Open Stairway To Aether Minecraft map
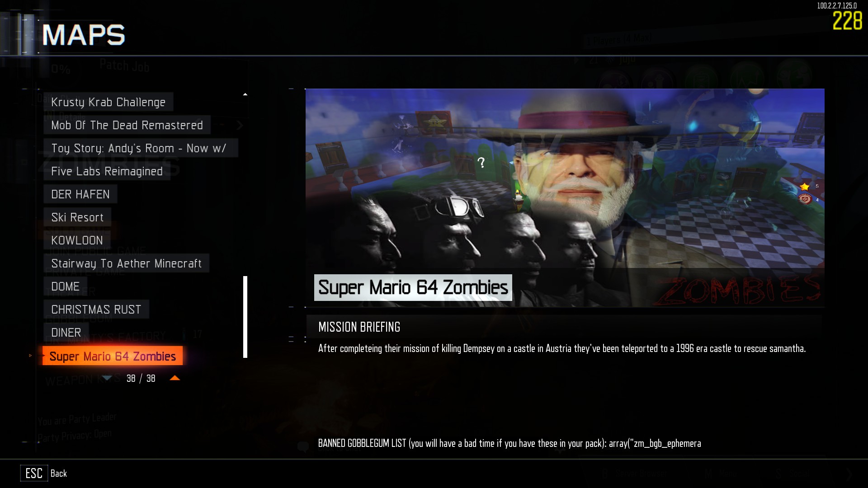This screenshot has width=868, height=488. [127, 263]
